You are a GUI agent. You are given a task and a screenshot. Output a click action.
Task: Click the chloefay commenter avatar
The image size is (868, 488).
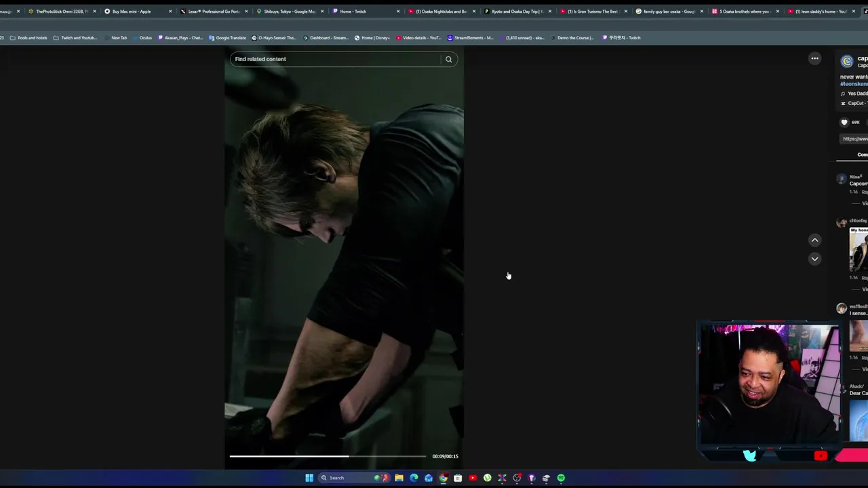click(x=842, y=222)
